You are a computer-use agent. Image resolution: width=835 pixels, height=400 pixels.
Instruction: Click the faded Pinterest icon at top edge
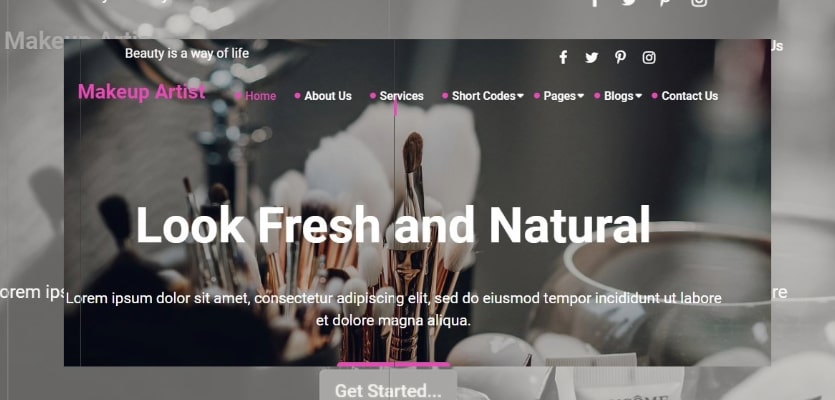tap(665, 3)
